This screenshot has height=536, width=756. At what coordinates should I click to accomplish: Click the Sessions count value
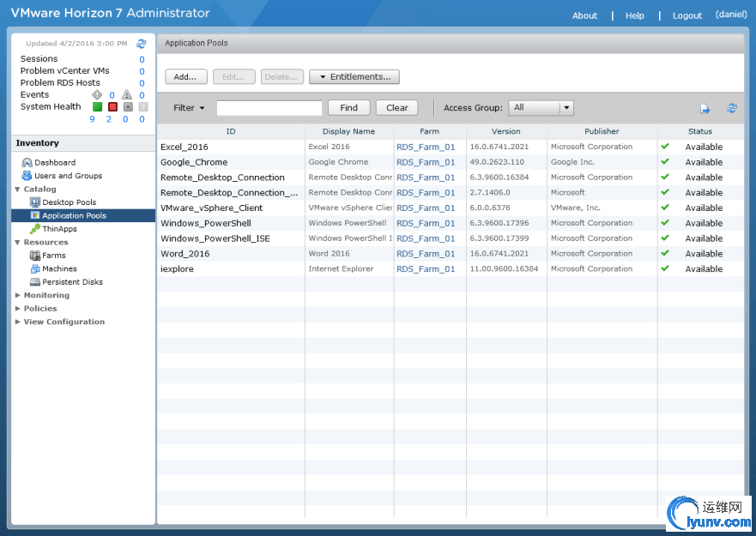coord(142,59)
